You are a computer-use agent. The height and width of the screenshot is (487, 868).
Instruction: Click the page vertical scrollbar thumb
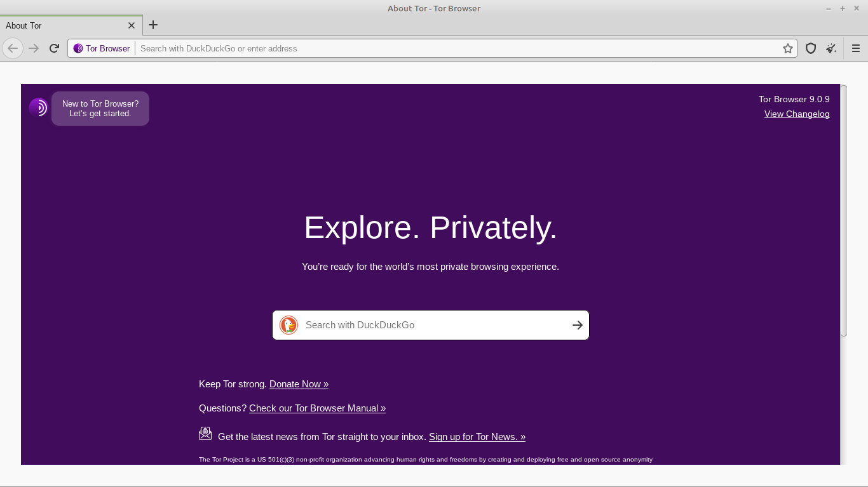point(844,210)
